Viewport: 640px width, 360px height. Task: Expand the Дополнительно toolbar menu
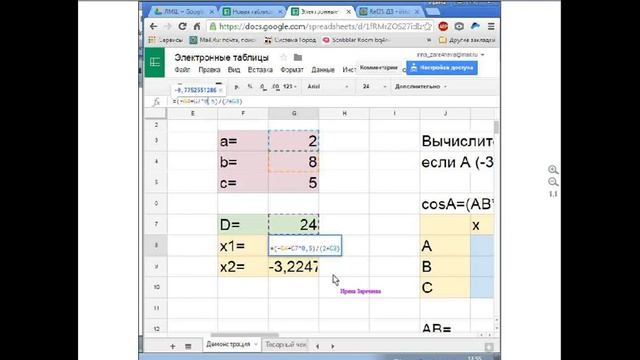coord(420,87)
